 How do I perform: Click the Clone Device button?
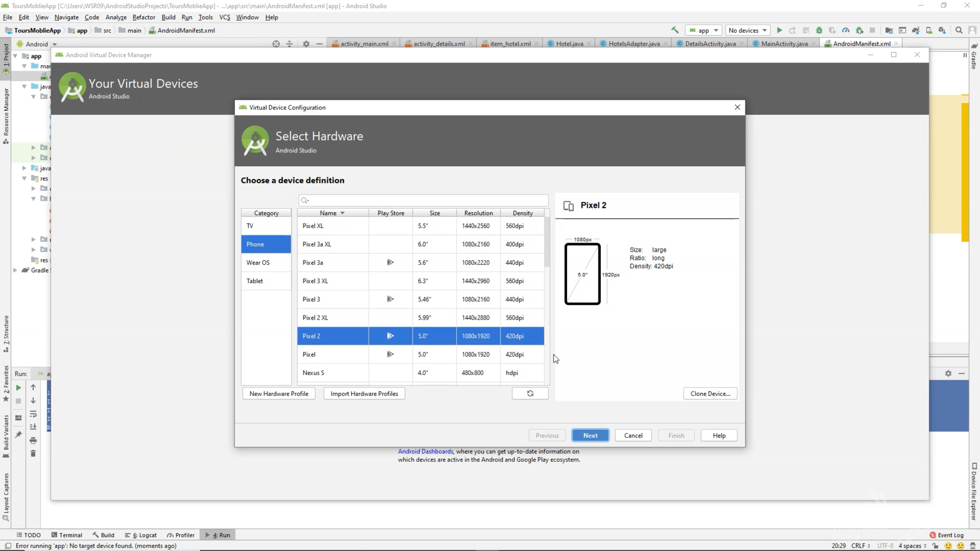coord(710,394)
